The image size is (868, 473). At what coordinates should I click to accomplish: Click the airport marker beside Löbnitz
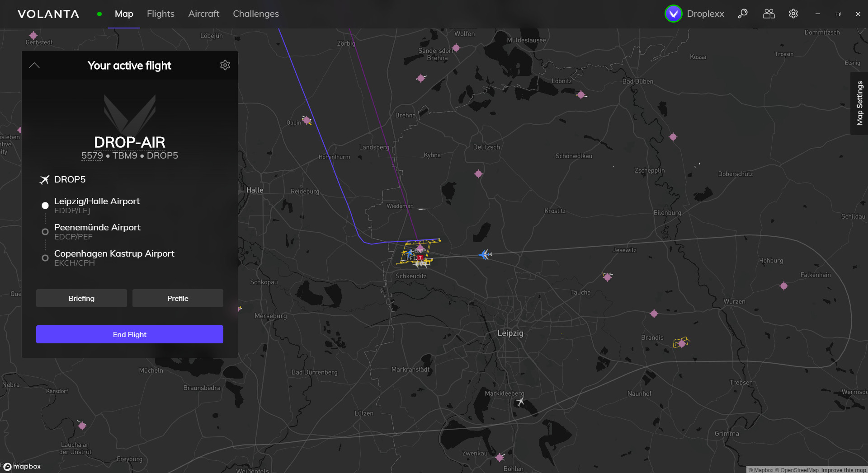581,95
